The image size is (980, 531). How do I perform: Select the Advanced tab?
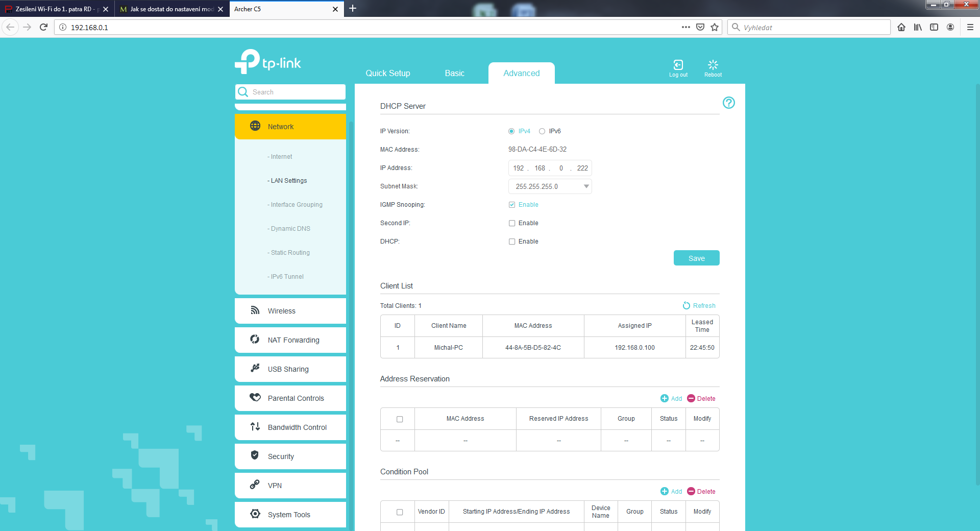click(x=522, y=73)
